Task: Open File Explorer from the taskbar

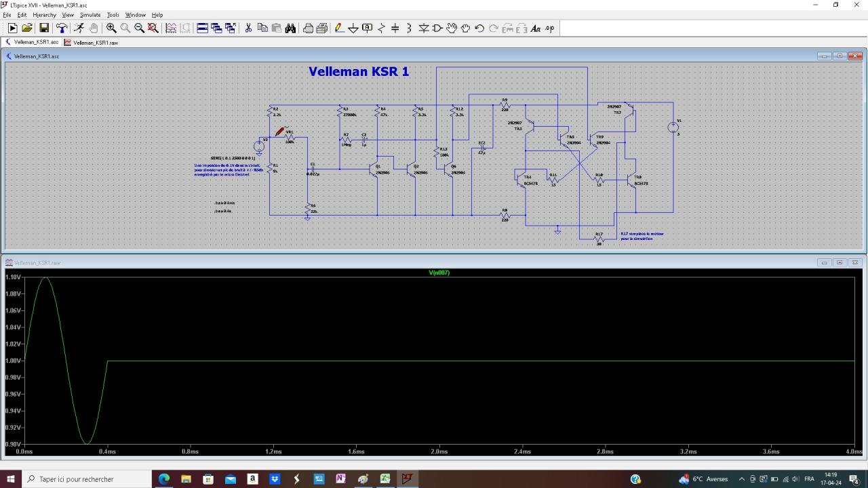Action: [x=186, y=479]
